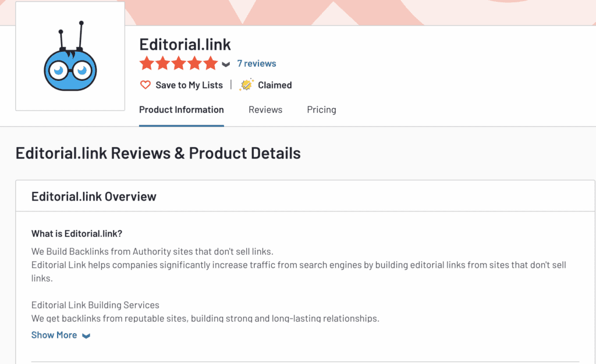Click 'What is Editorial.link?' heading
This screenshot has height=364, width=596.
click(x=77, y=233)
